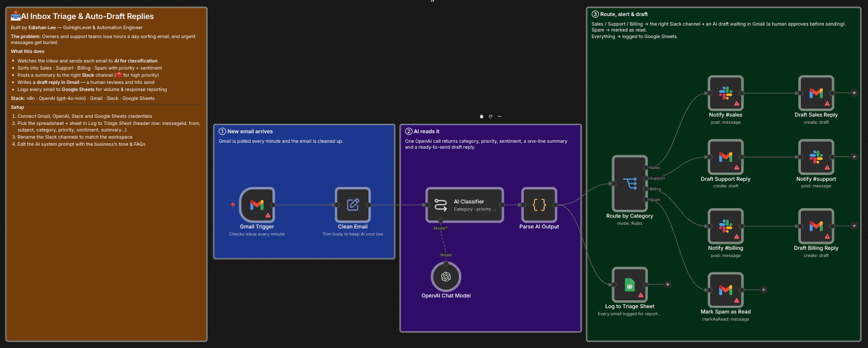This screenshot has height=348, width=868.
Task: Add node after Draft Sales Reply
Action: [854, 93]
